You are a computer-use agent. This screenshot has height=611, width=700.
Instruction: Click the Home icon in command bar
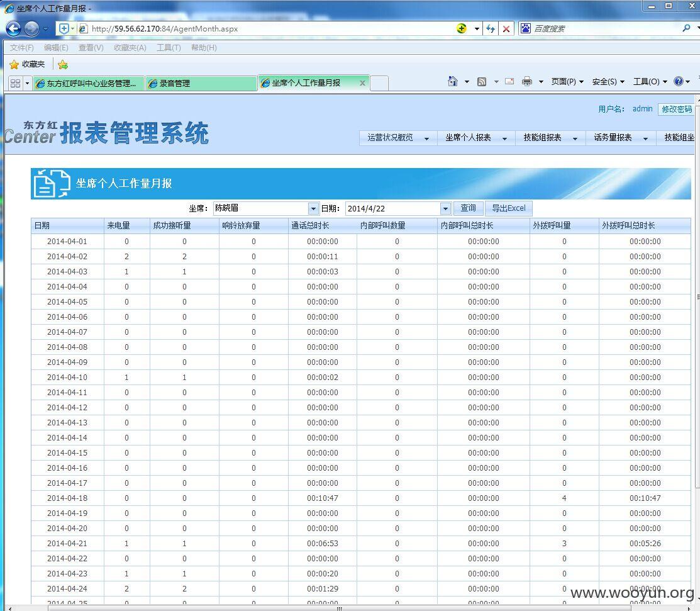(453, 81)
